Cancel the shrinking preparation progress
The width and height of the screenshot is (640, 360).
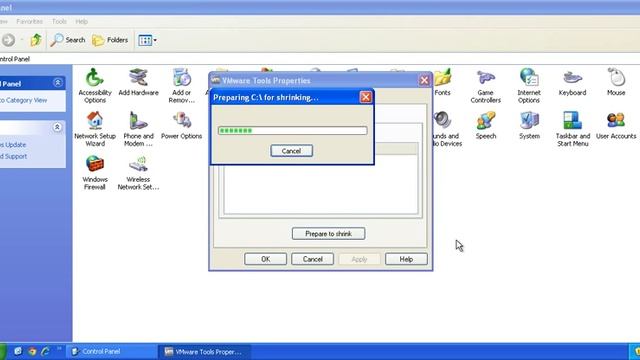click(291, 151)
